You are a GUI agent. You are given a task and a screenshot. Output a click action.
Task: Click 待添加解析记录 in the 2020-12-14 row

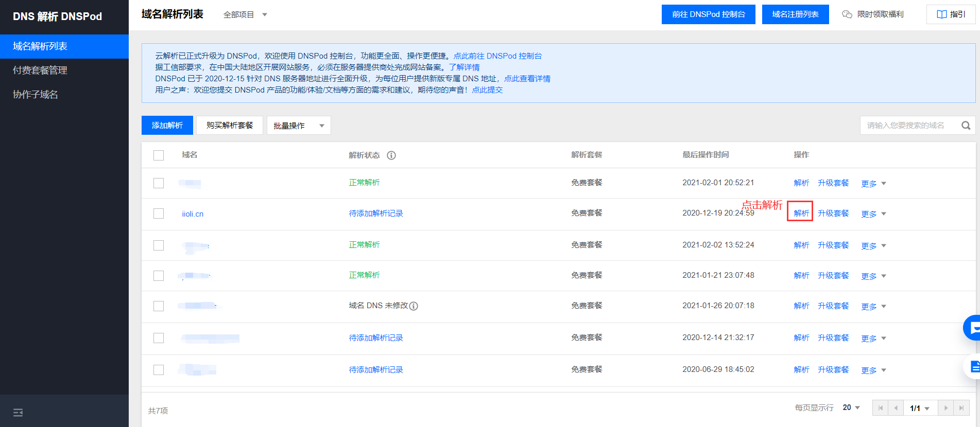(376, 338)
